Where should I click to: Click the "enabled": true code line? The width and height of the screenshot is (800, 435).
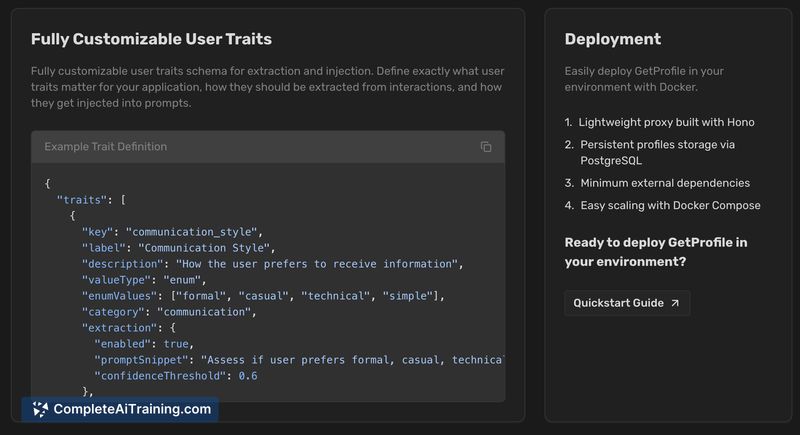pyautogui.click(x=144, y=344)
